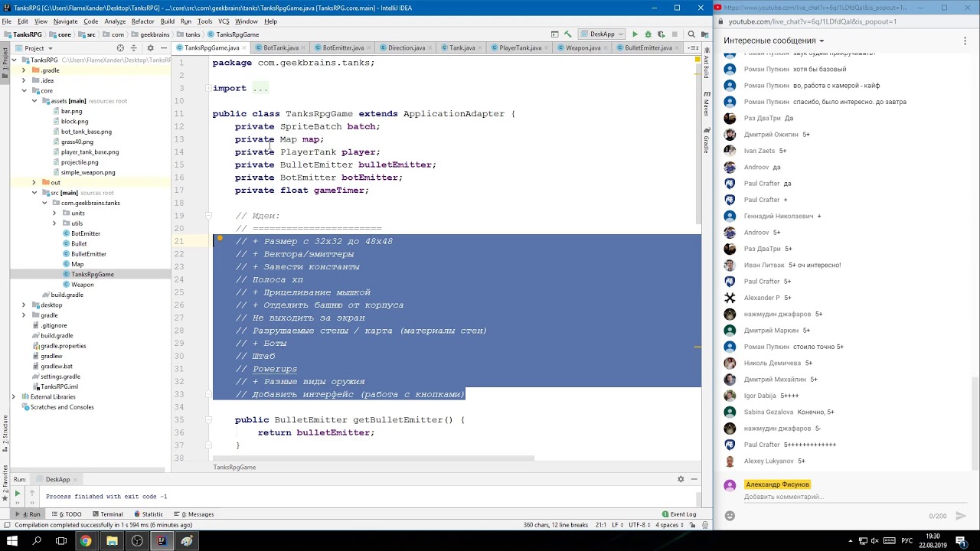980x551 pixels.
Task: Select Weapon class in project tree
Action: [x=82, y=285]
